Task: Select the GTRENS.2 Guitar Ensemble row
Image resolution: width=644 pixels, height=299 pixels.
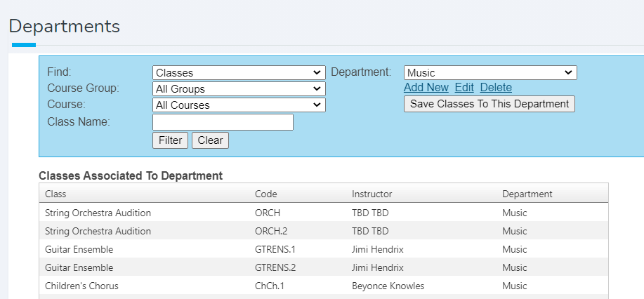Action: tap(324, 267)
